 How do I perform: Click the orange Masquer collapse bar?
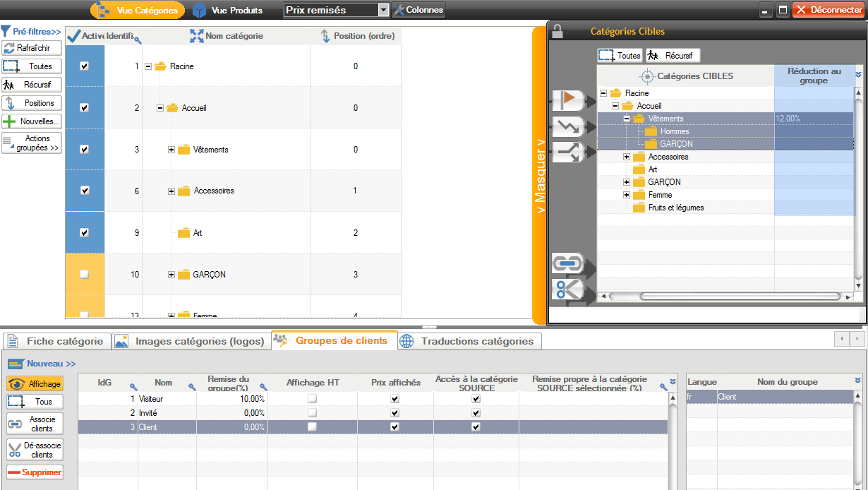pyautogui.click(x=540, y=177)
